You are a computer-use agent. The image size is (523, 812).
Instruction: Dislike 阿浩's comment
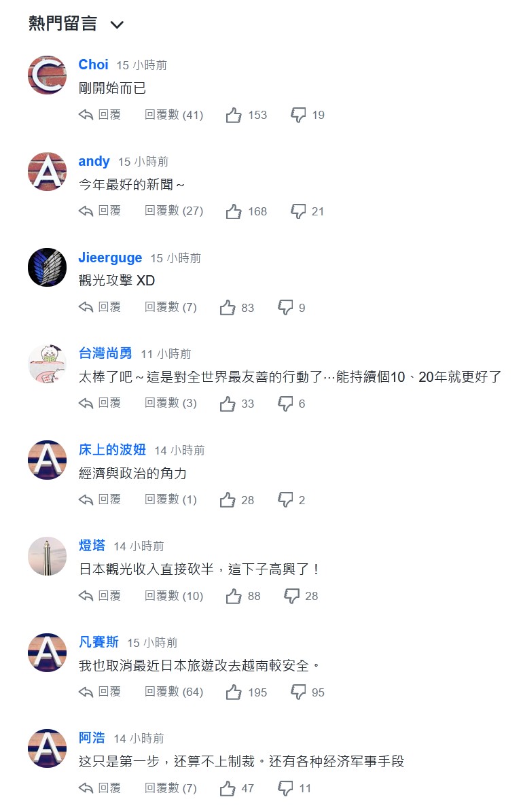(285, 788)
